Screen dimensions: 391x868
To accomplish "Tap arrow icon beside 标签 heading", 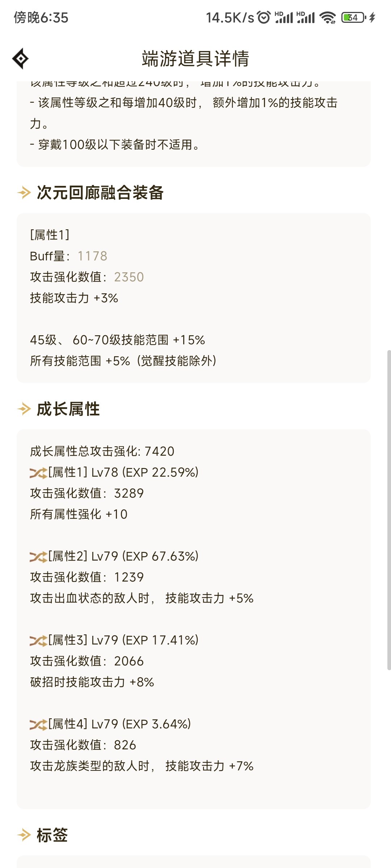I will pos(24,835).
